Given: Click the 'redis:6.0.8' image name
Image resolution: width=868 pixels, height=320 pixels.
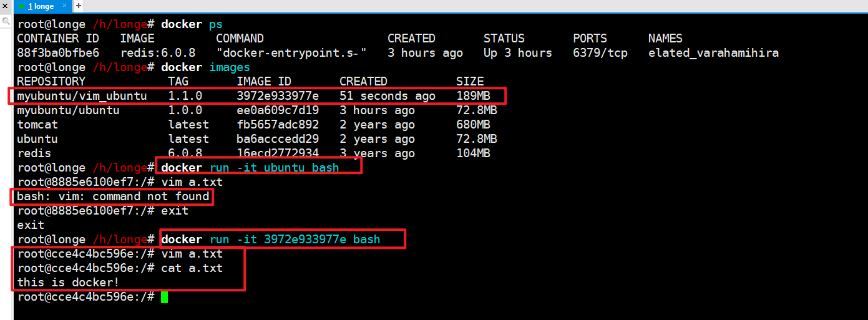Looking at the screenshot, I should click(158, 53).
